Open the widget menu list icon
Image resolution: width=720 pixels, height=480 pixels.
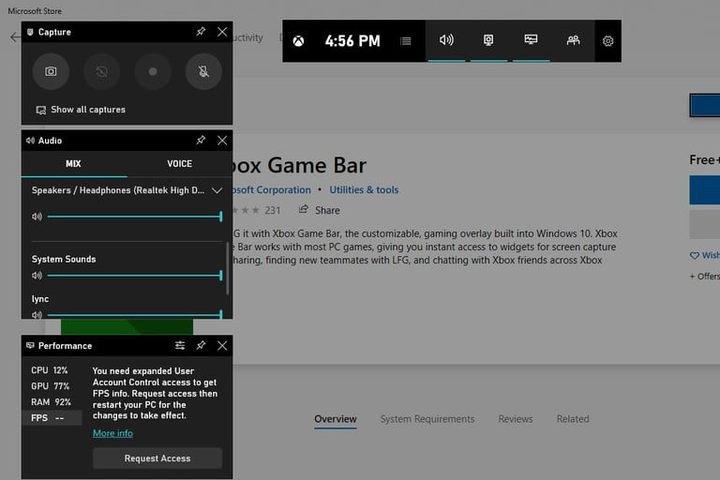coord(405,41)
